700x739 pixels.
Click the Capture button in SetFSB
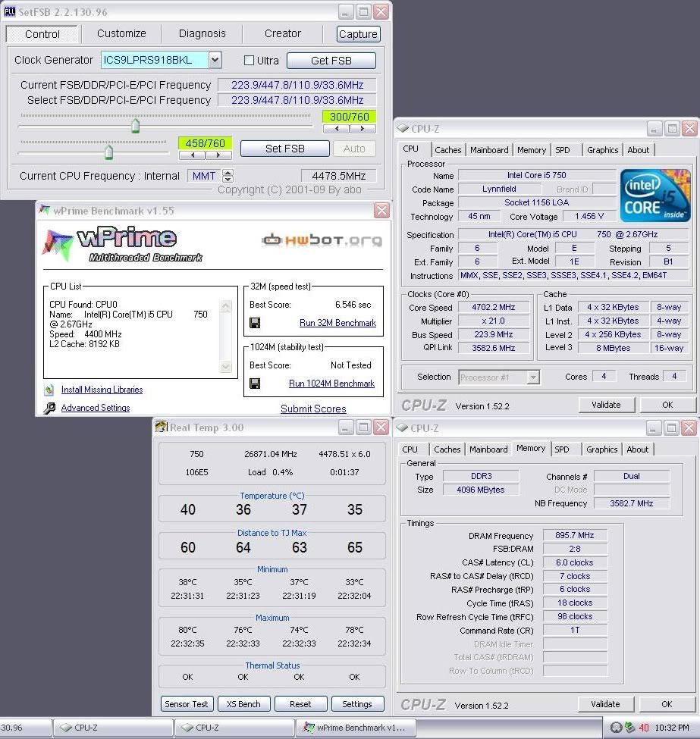[359, 34]
